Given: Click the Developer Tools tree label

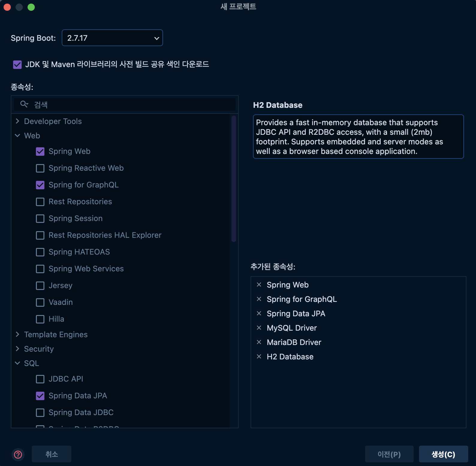Looking at the screenshot, I should coord(53,121).
